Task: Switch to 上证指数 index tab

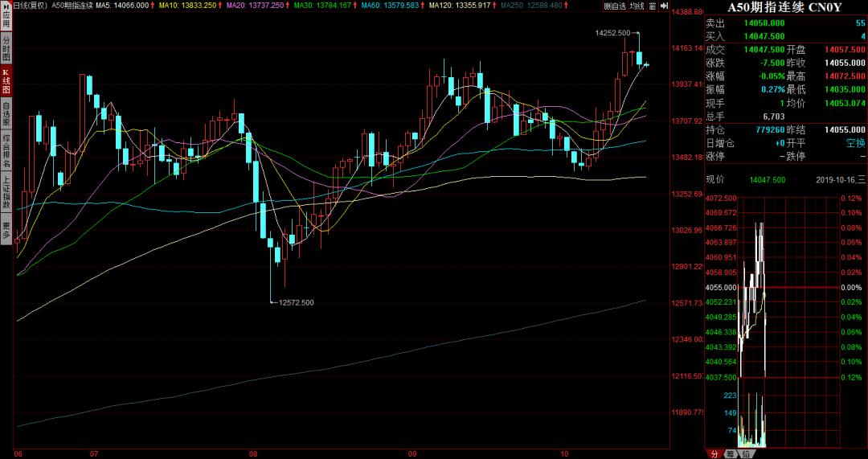Action: [6, 193]
